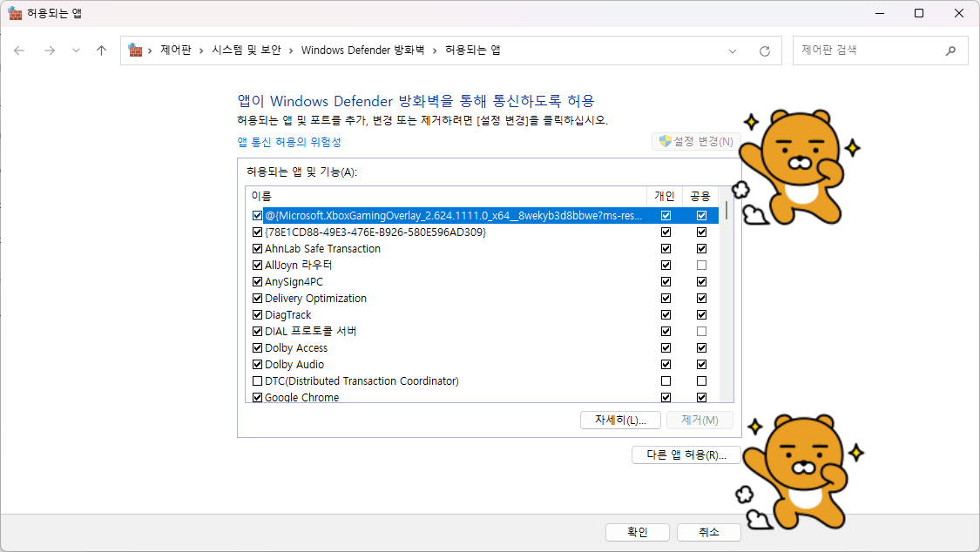Image resolution: width=980 pixels, height=552 pixels.
Task: Click the 공용 column header
Action: pyautogui.click(x=700, y=196)
